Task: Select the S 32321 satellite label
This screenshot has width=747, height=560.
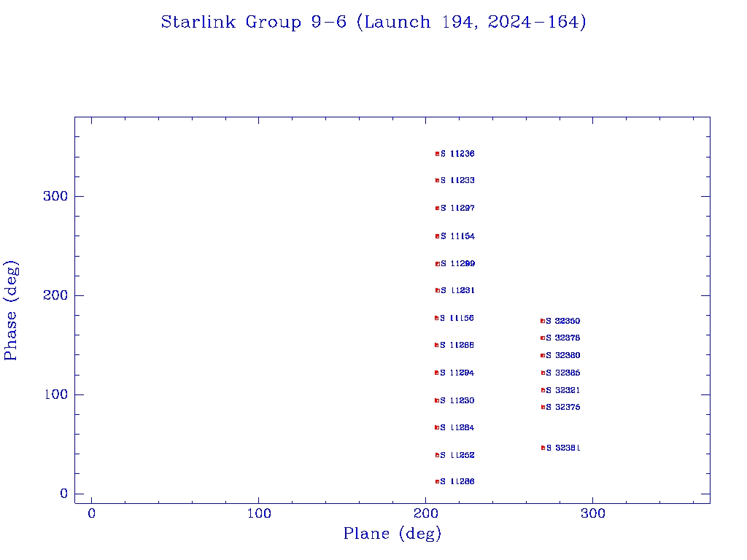Action: pyautogui.click(x=562, y=391)
